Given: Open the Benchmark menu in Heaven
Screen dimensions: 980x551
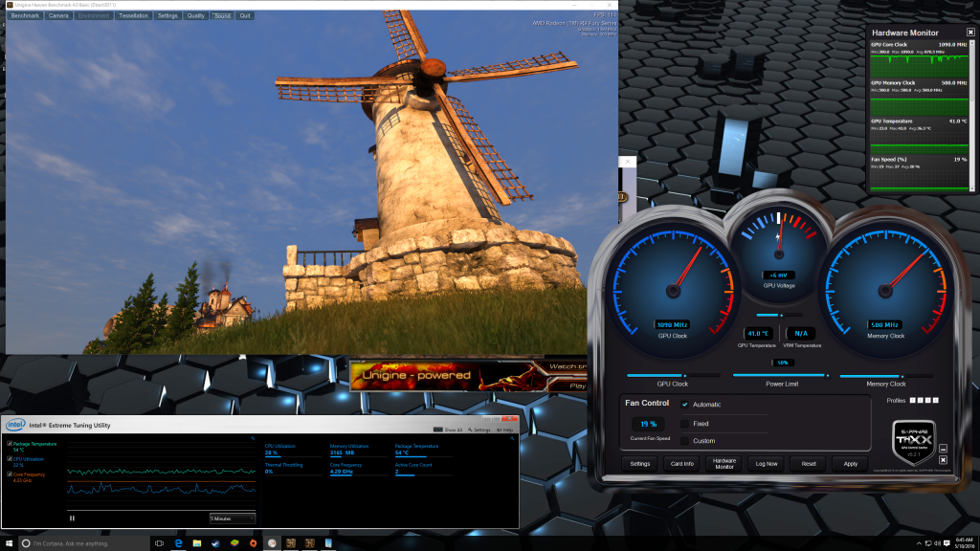Looking at the screenshot, I should tap(25, 15).
